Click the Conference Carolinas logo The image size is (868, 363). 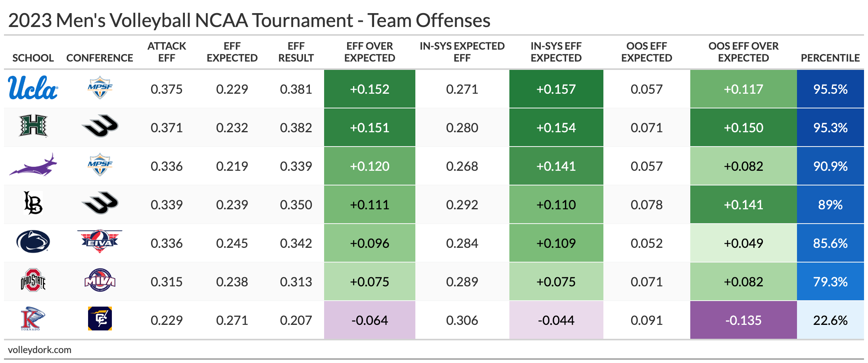(x=100, y=319)
